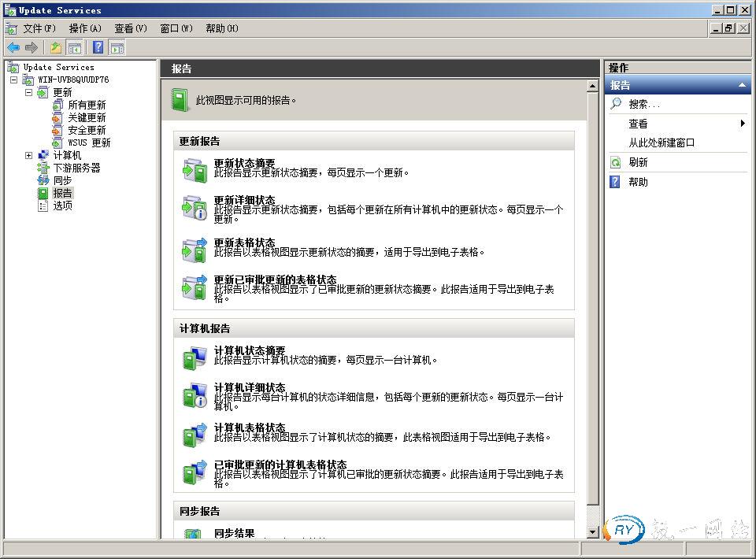Open the 同步结果 report
The width and height of the screenshot is (756, 559).
tap(235, 534)
